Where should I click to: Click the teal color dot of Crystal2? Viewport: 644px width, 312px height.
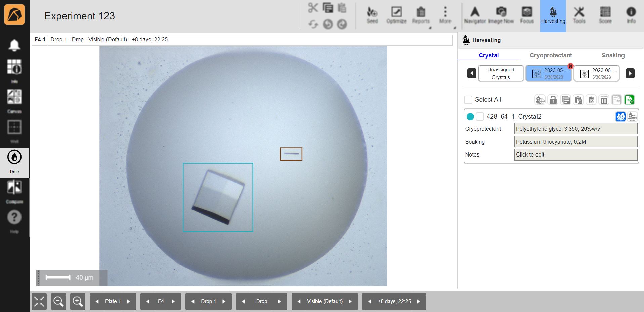click(x=470, y=117)
